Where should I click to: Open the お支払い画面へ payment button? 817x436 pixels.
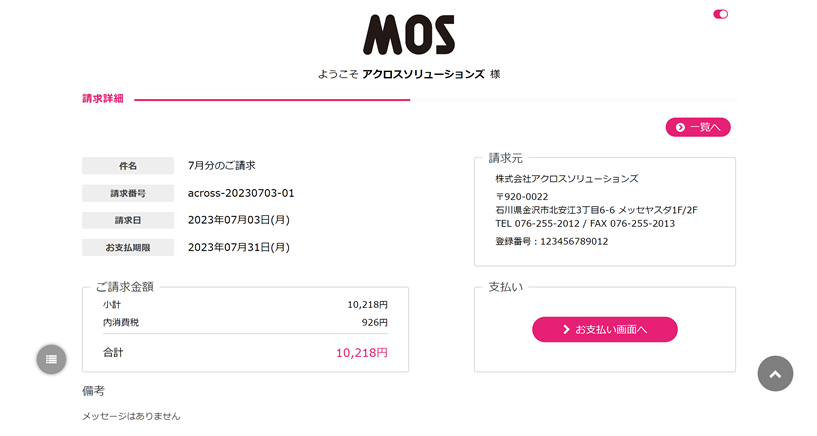click(604, 329)
